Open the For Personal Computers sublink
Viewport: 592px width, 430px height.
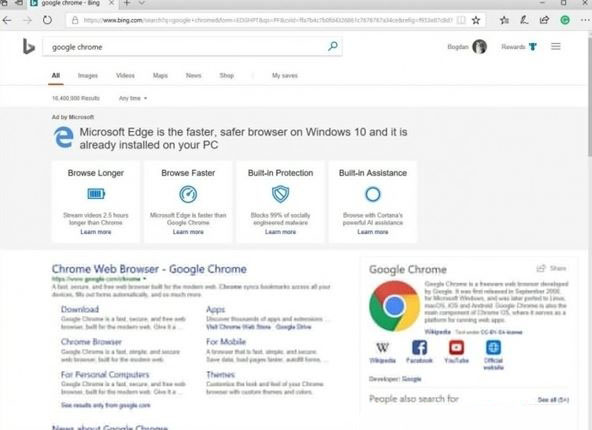tap(105, 375)
